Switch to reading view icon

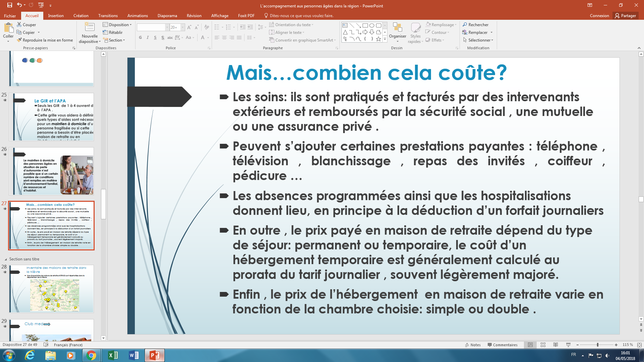556,345
